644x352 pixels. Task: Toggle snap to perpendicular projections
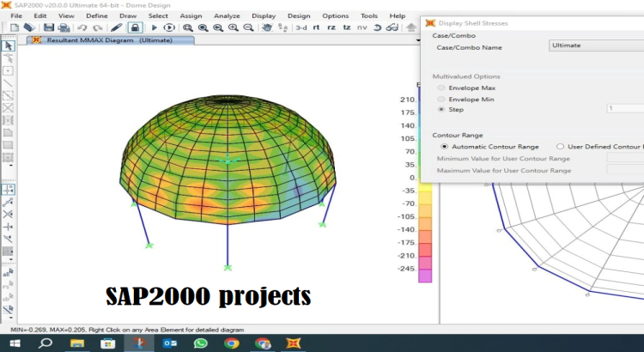coord(9,227)
